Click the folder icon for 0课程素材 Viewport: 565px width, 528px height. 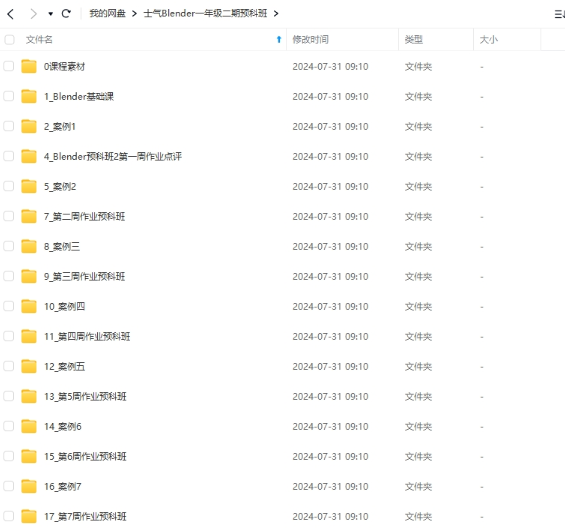[x=29, y=66]
